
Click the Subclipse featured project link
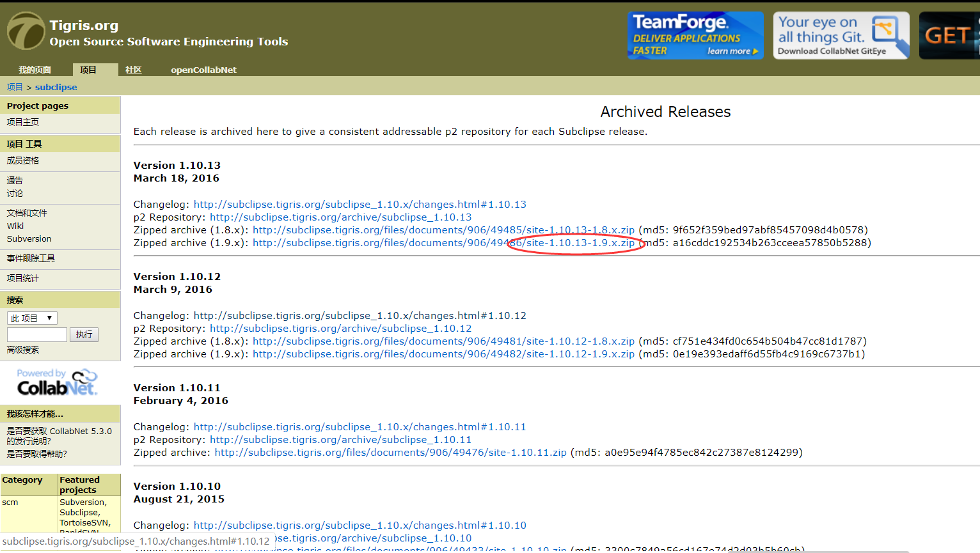coord(79,513)
